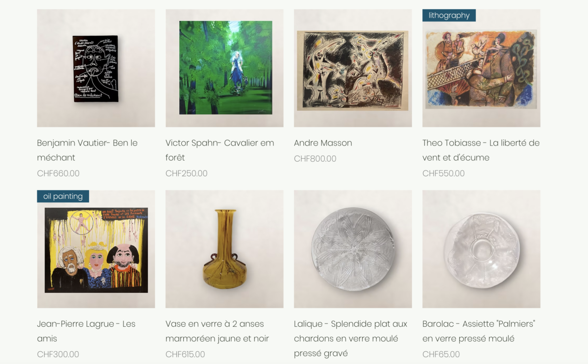Open the Benjamin Vautier black artwork thumbnail

[x=96, y=68]
